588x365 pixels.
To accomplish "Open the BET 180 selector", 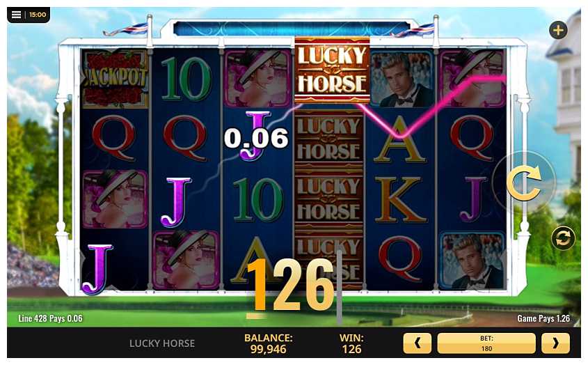I will point(486,343).
